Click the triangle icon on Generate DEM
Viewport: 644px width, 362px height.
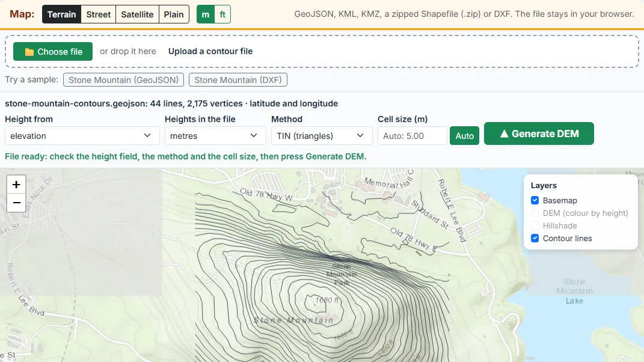(504, 133)
